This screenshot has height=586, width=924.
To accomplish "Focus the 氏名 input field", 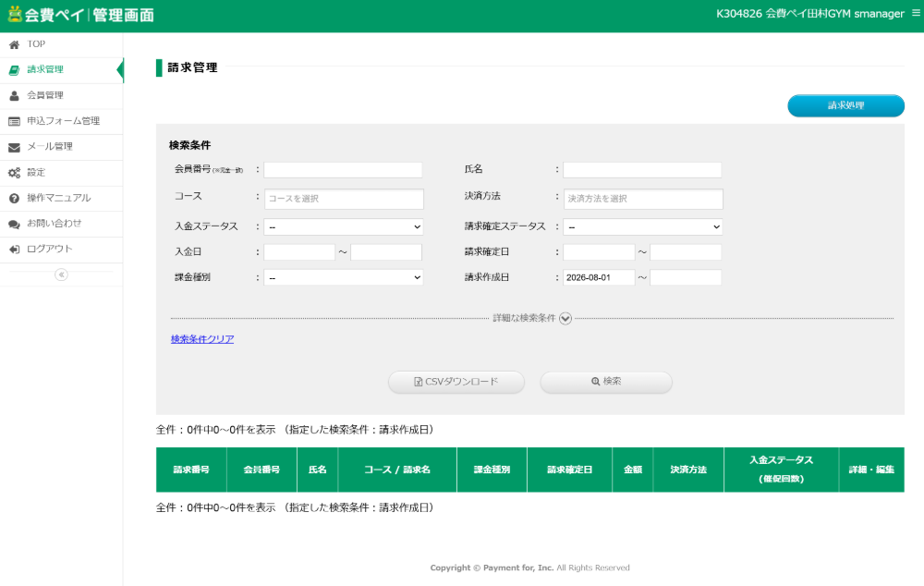I will [x=642, y=170].
